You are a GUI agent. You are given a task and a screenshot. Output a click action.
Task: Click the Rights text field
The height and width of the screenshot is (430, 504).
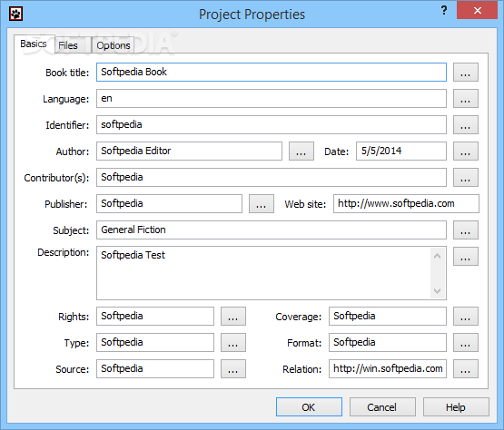(x=155, y=316)
